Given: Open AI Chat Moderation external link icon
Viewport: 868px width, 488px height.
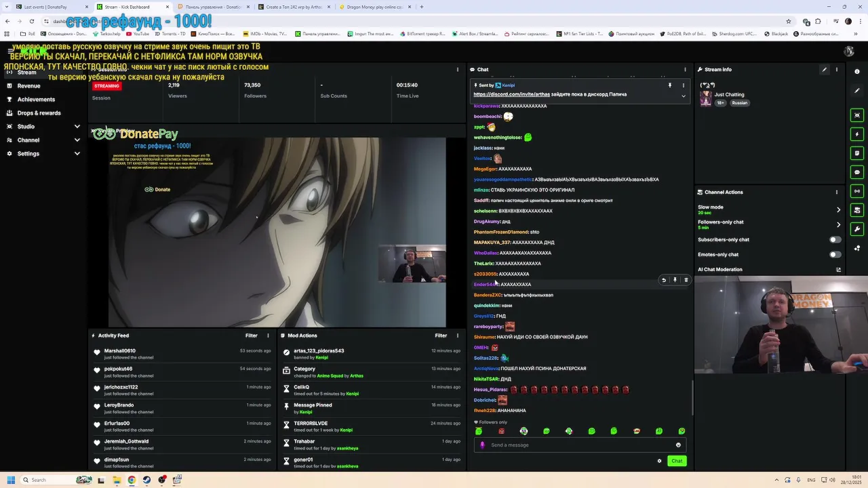Looking at the screenshot, I should pyautogui.click(x=839, y=270).
